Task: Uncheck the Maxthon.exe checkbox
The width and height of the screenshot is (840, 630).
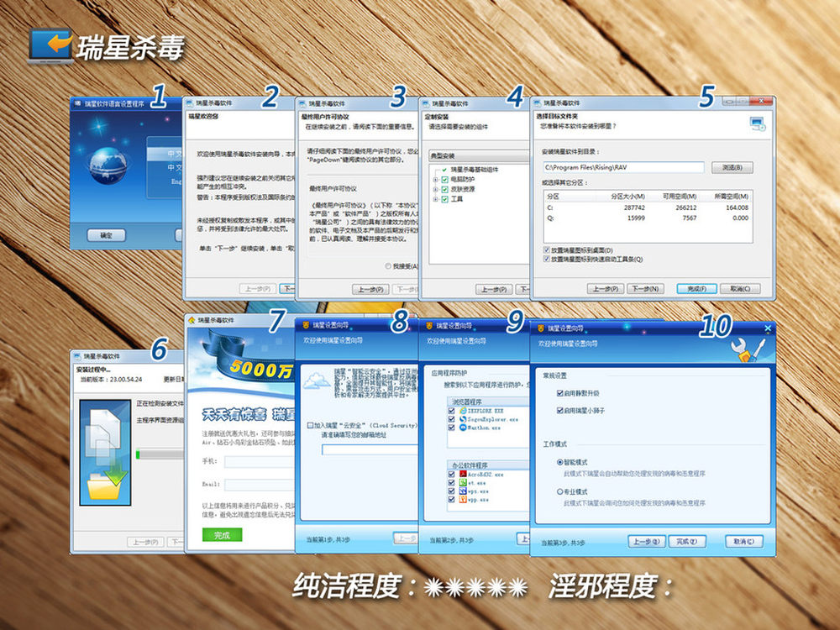Action: (x=451, y=428)
